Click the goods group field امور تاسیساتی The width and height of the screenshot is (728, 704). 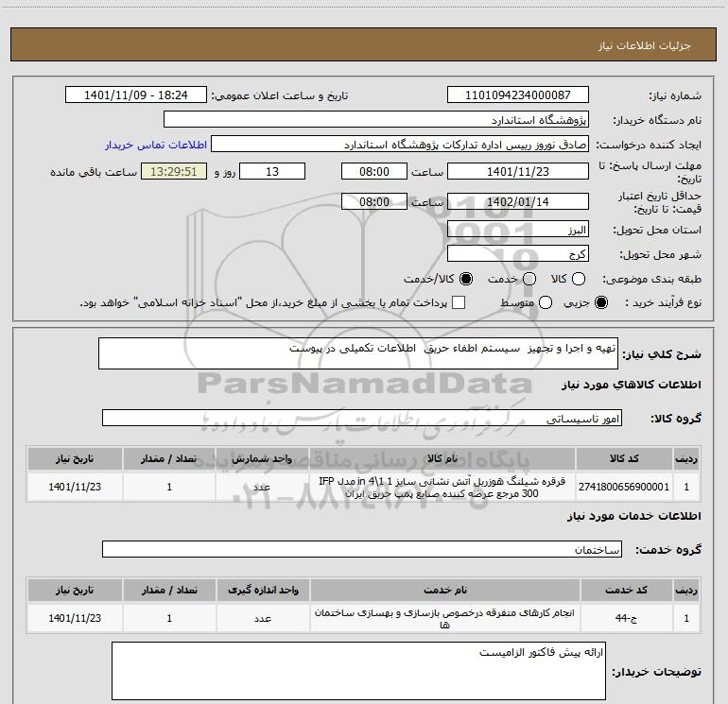click(x=362, y=418)
